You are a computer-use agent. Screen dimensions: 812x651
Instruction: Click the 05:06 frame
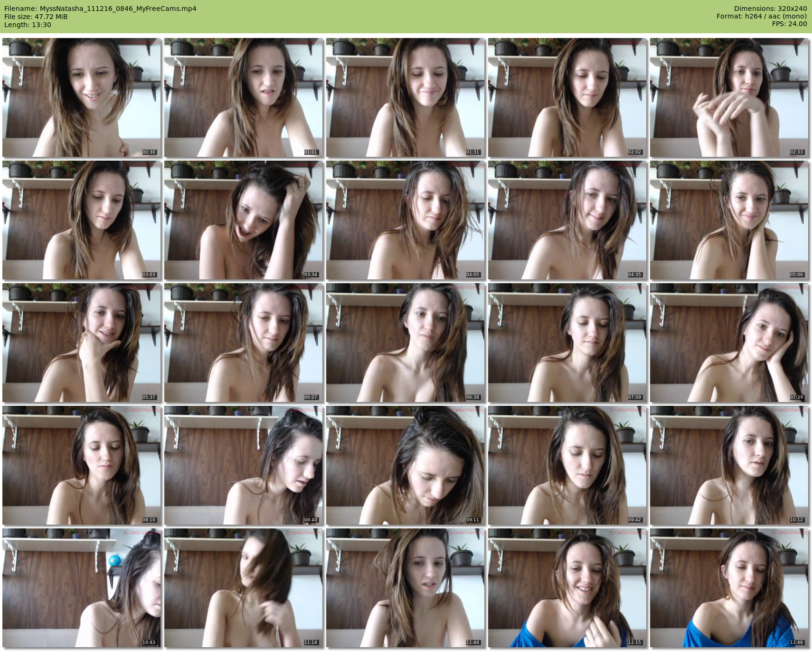729,220
